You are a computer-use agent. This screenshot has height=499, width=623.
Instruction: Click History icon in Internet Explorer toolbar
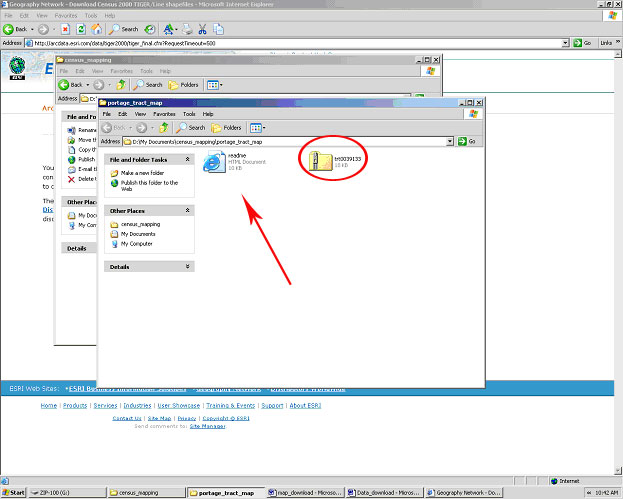pos(150,29)
